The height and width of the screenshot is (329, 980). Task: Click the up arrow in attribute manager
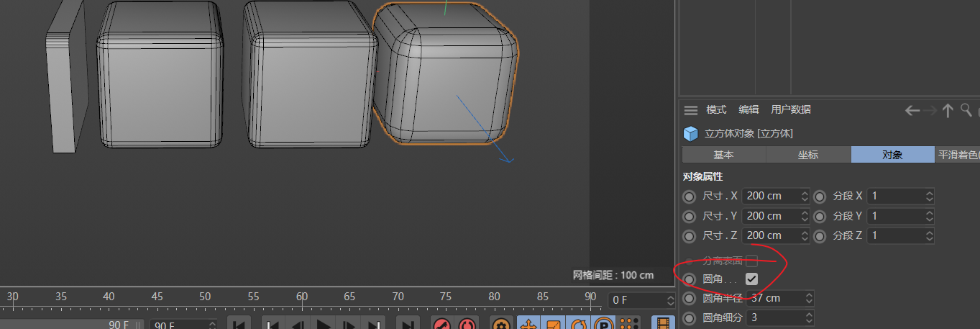pyautogui.click(x=948, y=110)
